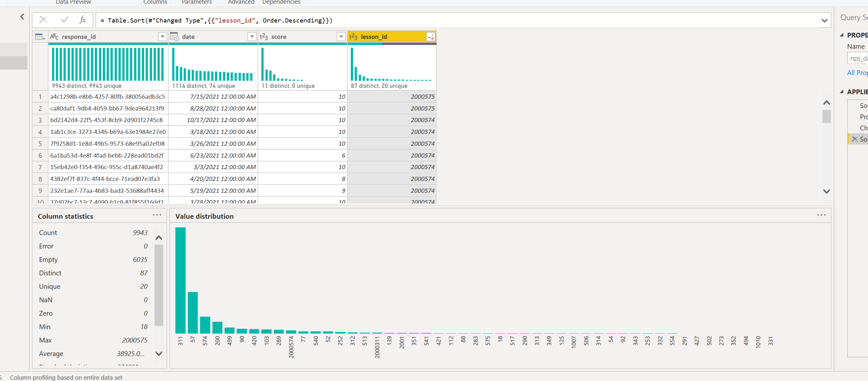The height and width of the screenshot is (381, 868).
Task: Open Column statistics ellipsis menu
Action: click(157, 215)
